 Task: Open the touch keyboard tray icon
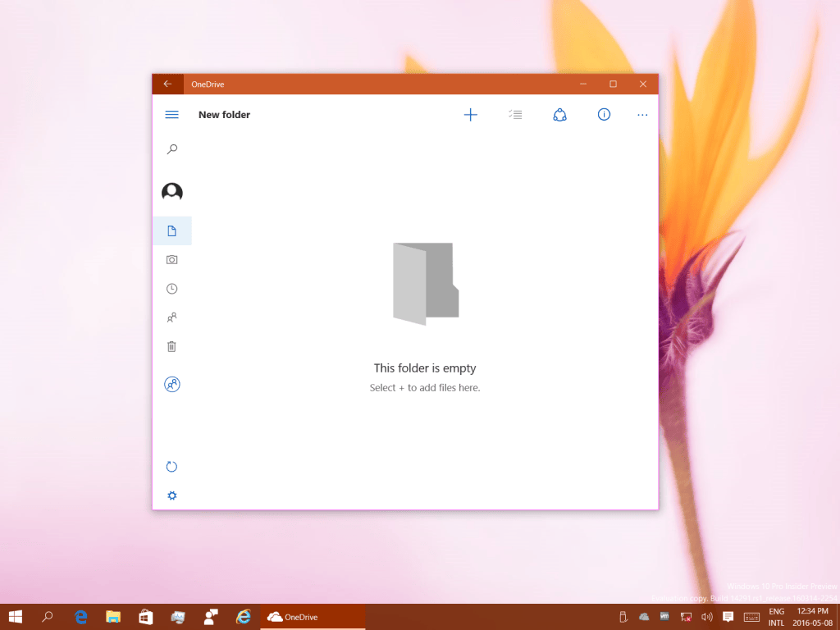click(x=751, y=617)
